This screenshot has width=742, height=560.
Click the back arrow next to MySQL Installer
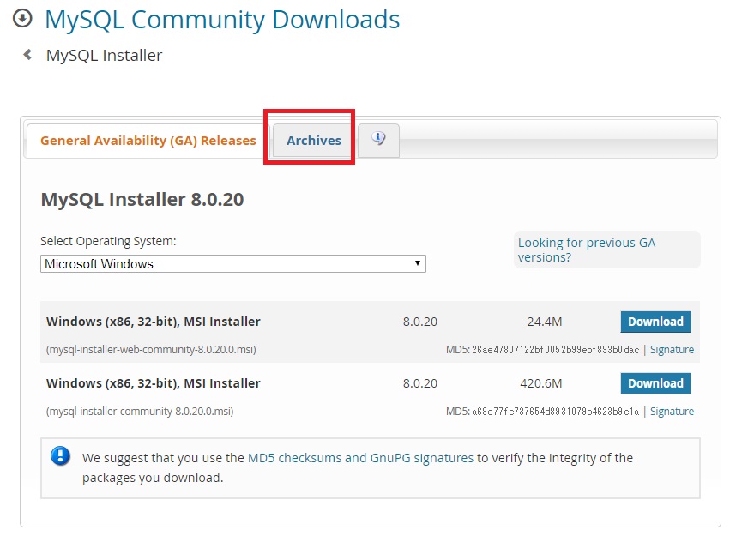click(28, 55)
